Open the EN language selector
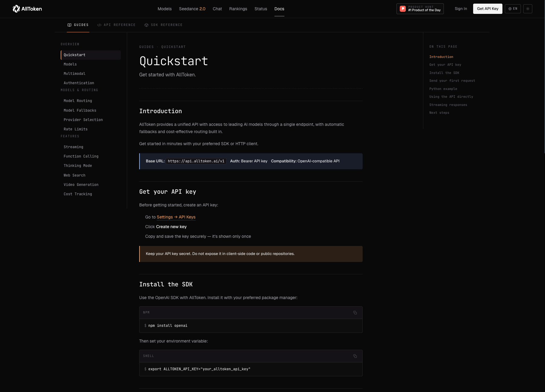545x392 pixels. pos(513,9)
